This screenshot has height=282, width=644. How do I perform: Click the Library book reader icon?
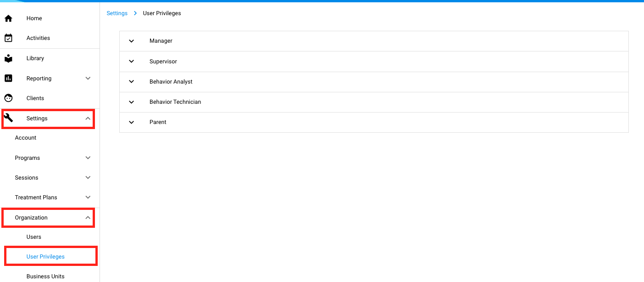pos(8,58)
